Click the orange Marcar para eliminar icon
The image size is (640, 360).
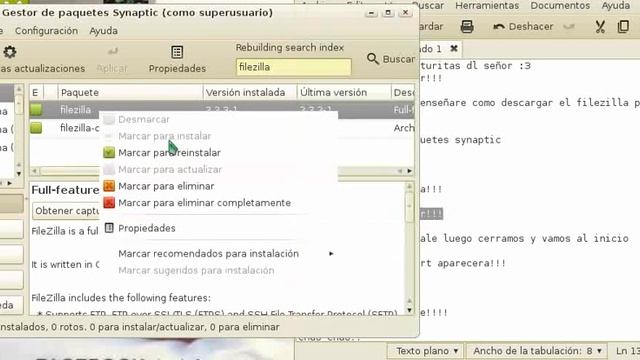[x=109, y=186]
